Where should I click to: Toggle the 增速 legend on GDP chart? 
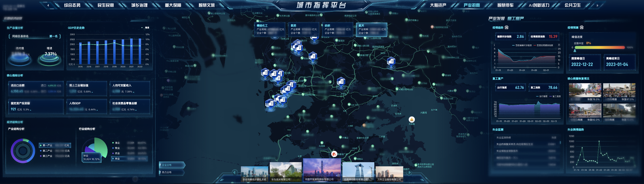(145, 28)
